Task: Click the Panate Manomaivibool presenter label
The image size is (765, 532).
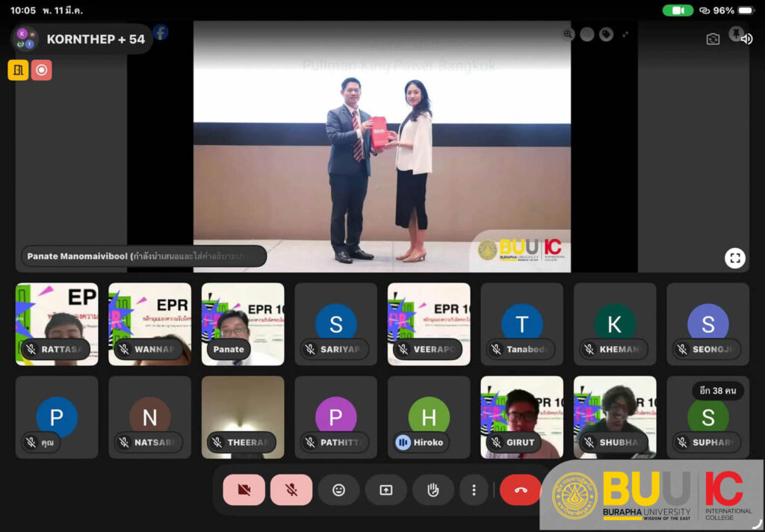Action: (143, 256)
